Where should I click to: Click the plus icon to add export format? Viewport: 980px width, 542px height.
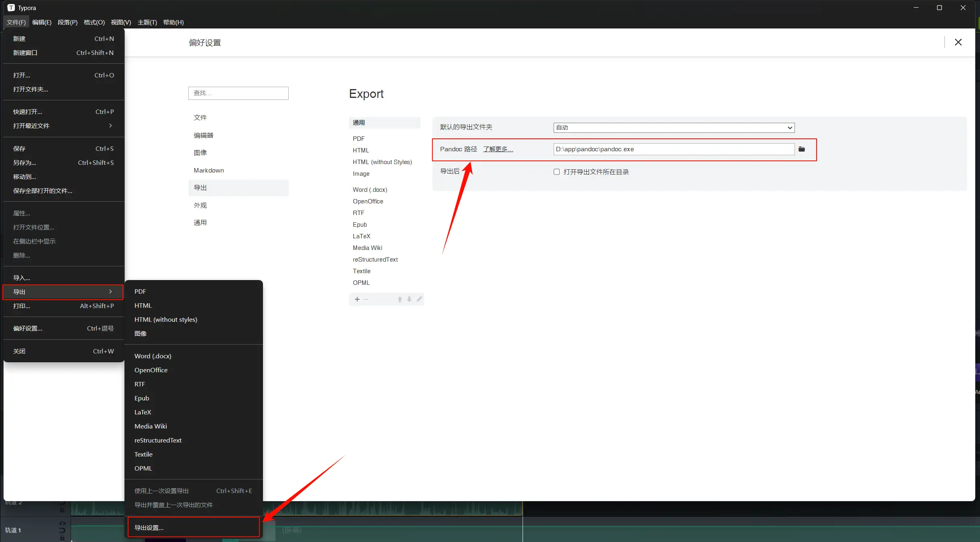(357, 299)
